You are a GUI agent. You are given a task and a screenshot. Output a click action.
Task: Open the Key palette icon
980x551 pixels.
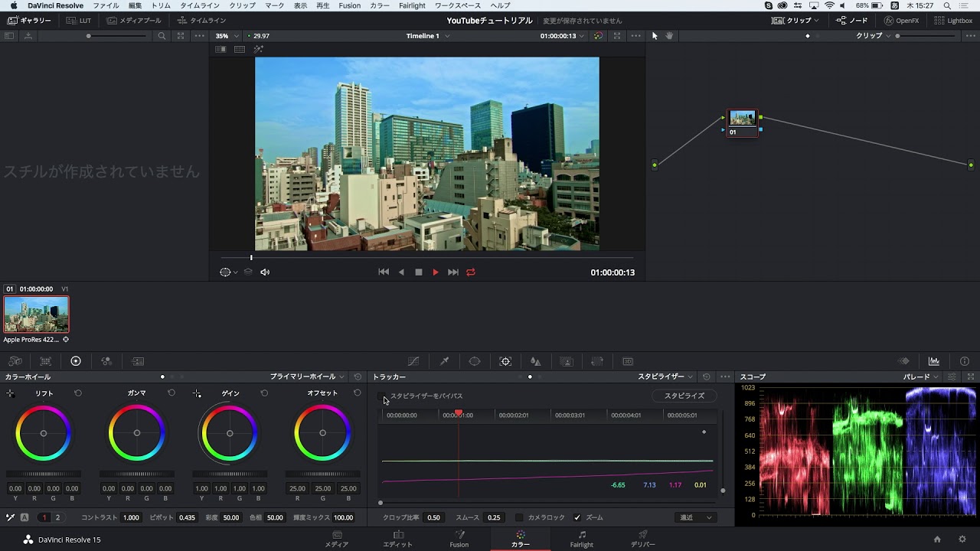coord(567,361)
